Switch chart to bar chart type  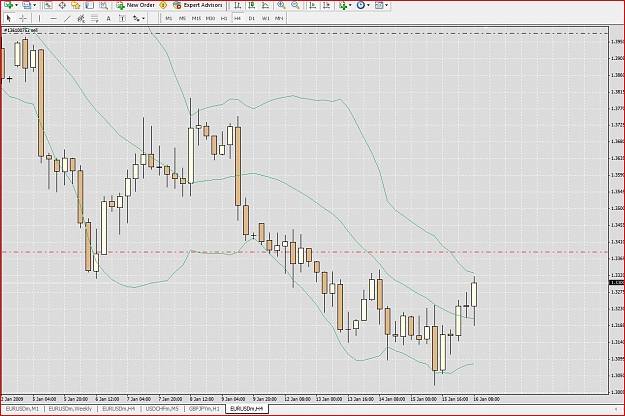click(x=238, y=5)
